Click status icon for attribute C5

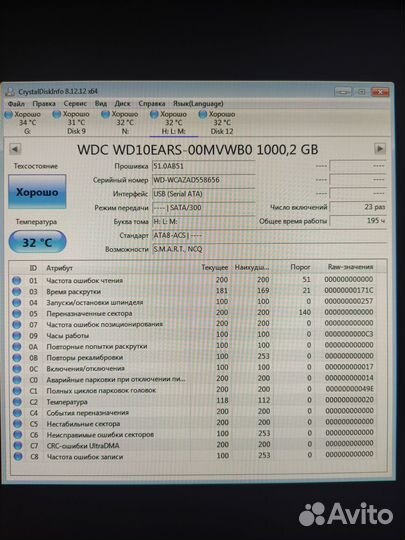click(x=17, y=424)
